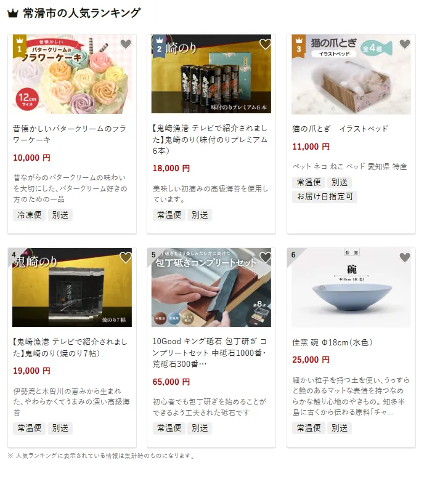The width and height of the screenshot is (448, 479).
Task: Click お届け日指定可 tag on cat scratcher
Action: tap(325, 196)
